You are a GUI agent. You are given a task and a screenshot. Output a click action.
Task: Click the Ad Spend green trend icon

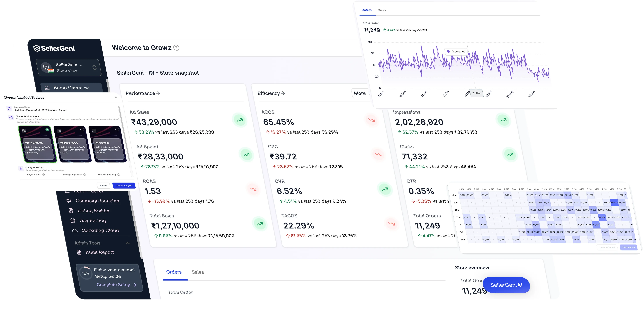pos(247,155)
